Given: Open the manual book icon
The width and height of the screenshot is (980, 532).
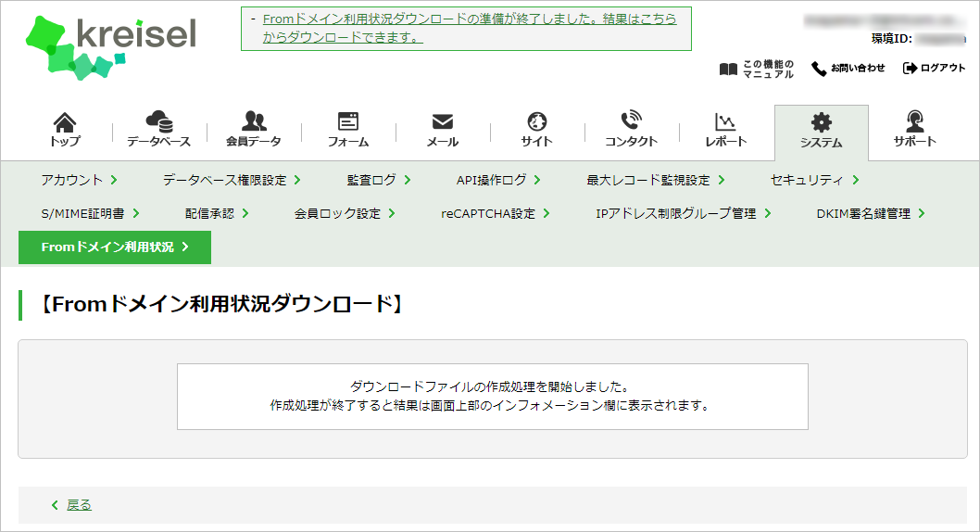Looking at the screenshot, I should [x=728, y=69].
